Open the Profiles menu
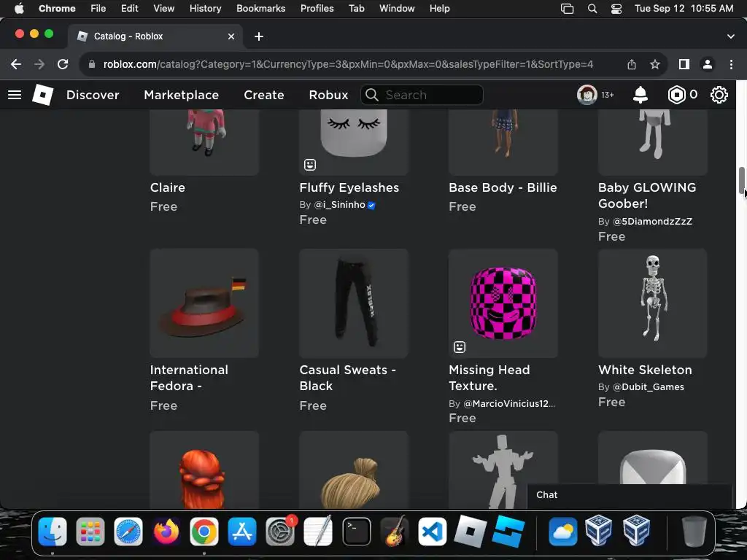The width and height of the screenshot is (747, 560). tap(317, 9)
